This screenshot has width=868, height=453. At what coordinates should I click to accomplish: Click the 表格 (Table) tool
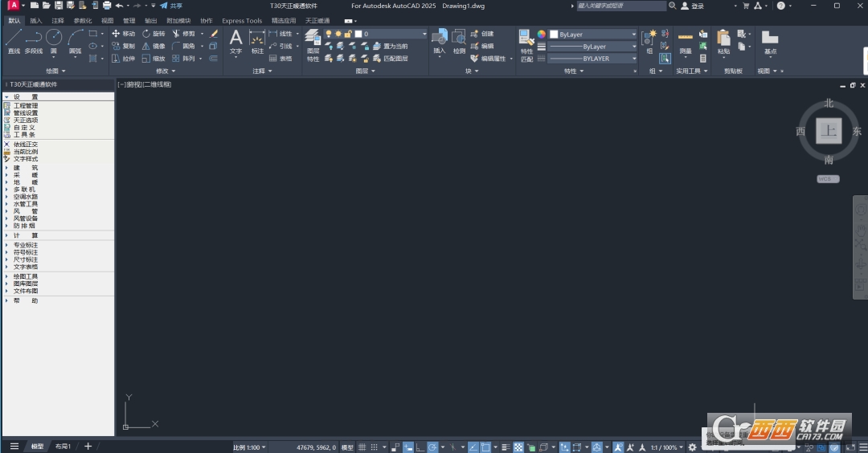(x=280, y=58)
